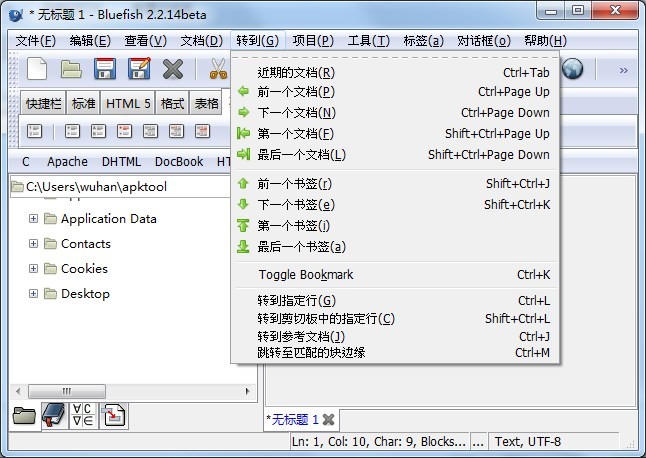Open the 对话框(o) menu

coord(484,41)
